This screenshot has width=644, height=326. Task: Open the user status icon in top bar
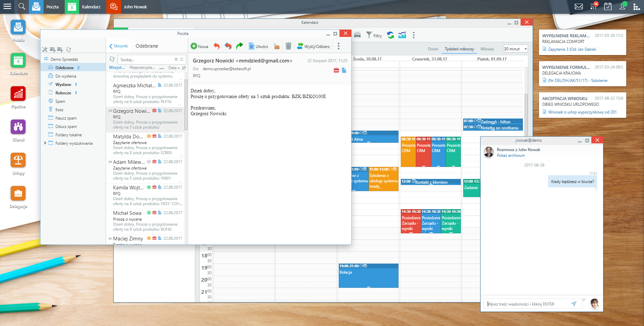click(x=623, y=6)
